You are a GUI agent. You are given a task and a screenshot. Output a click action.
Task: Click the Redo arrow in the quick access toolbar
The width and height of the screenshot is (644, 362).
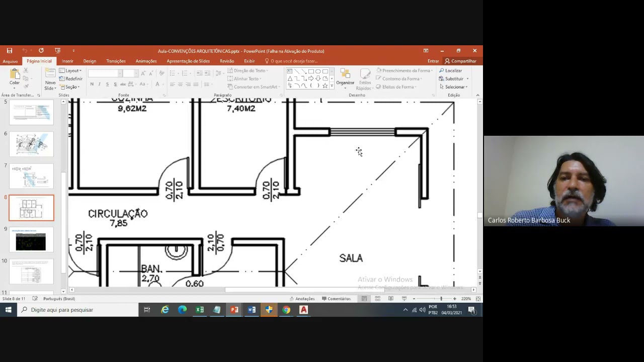[x=41, y=51]
